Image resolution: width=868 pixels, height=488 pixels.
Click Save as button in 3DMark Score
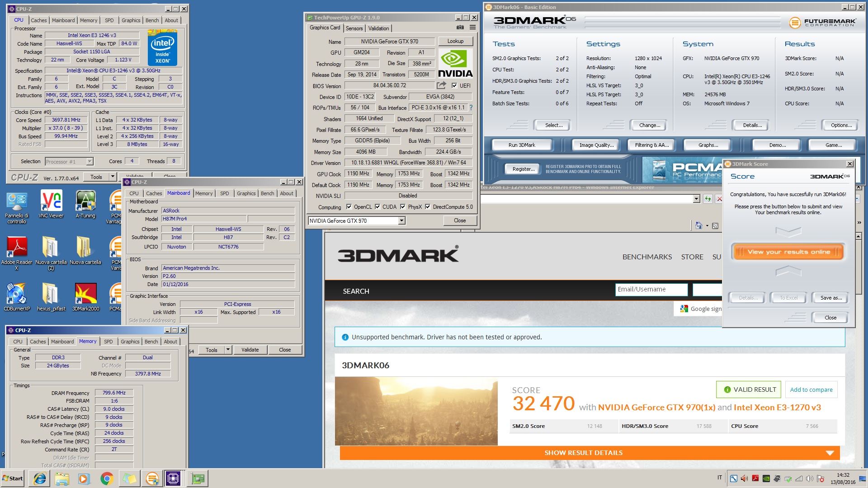point(831,298)
